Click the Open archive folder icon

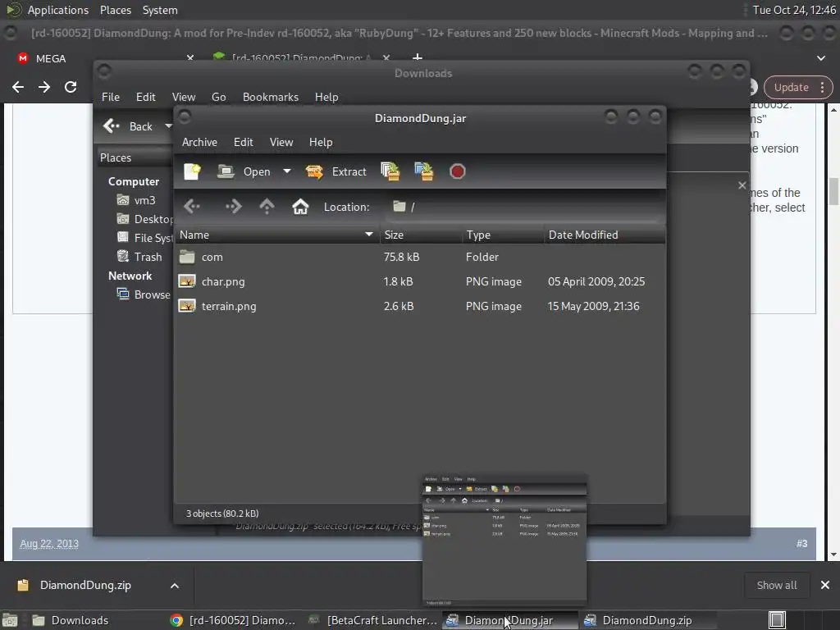226,171
